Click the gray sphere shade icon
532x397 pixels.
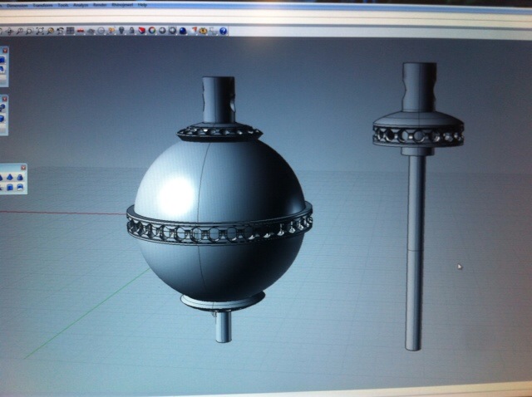coord(162,31)
